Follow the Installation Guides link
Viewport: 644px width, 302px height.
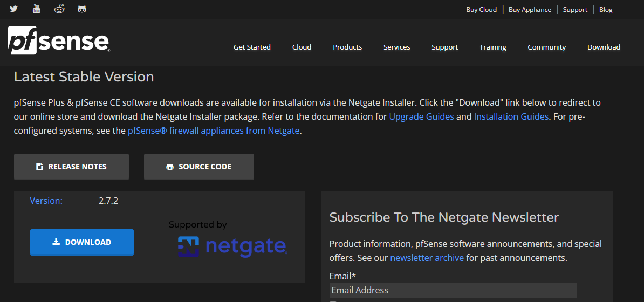[511, 116]
